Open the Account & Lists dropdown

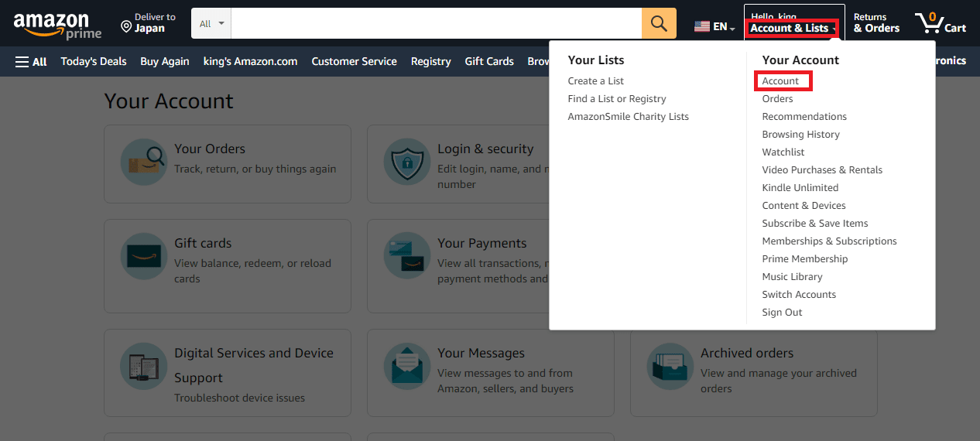click(792, 29)
